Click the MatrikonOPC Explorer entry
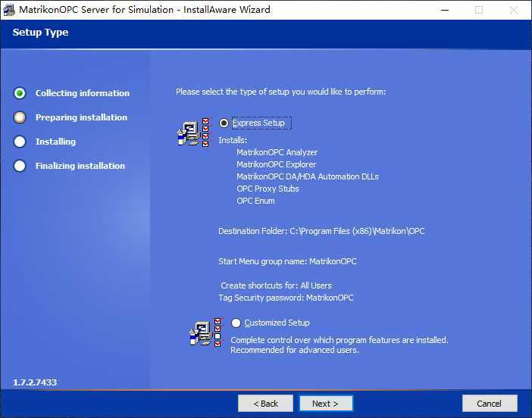The height and width of the screenshot is (418, 532). click(x=276, y=164)
